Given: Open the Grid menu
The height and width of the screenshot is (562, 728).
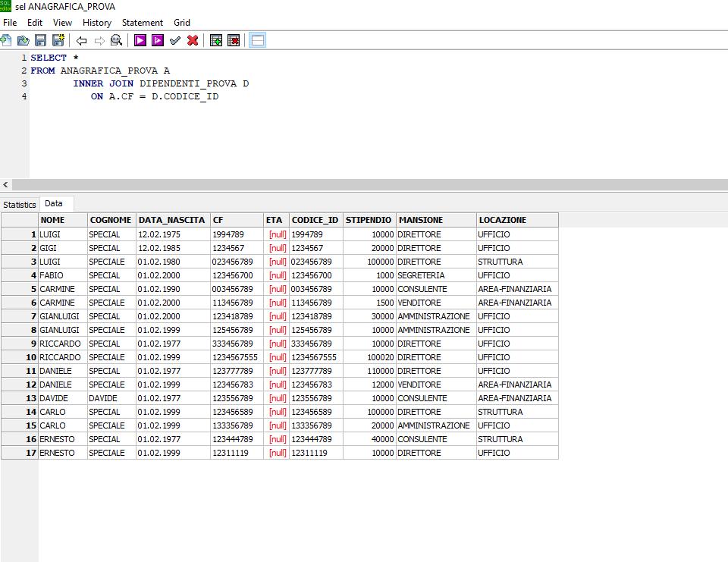Looking at the screenshot, I should click(x=181, y=22).
